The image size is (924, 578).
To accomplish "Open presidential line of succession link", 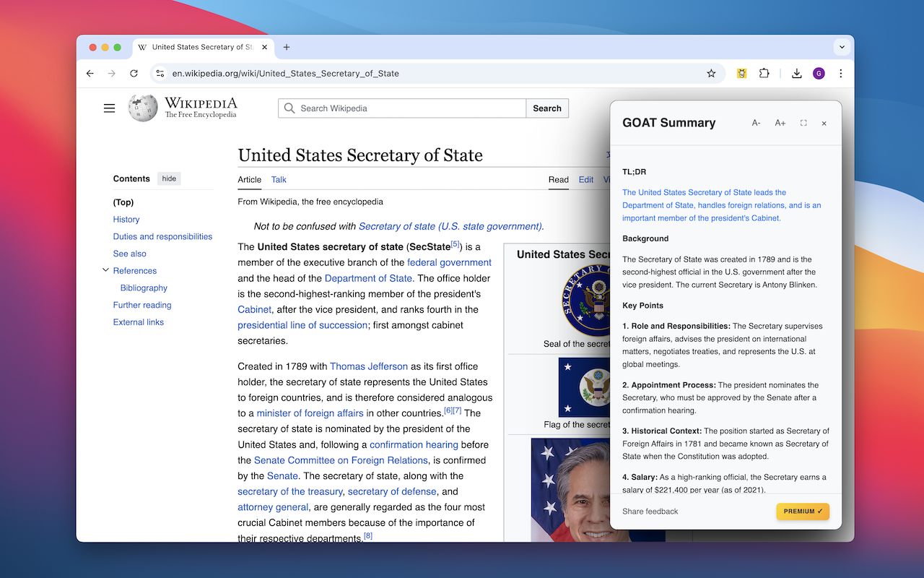I will (x=302, y=325).
